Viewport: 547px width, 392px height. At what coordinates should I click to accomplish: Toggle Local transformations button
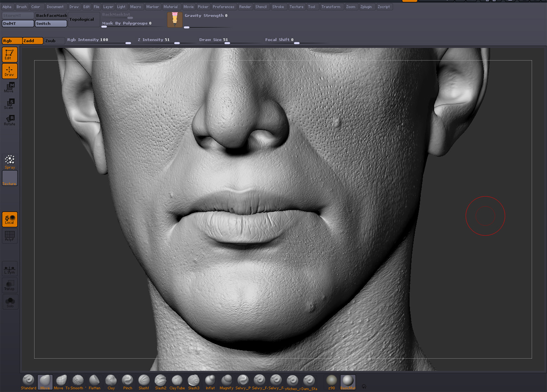tap(10, 219)
